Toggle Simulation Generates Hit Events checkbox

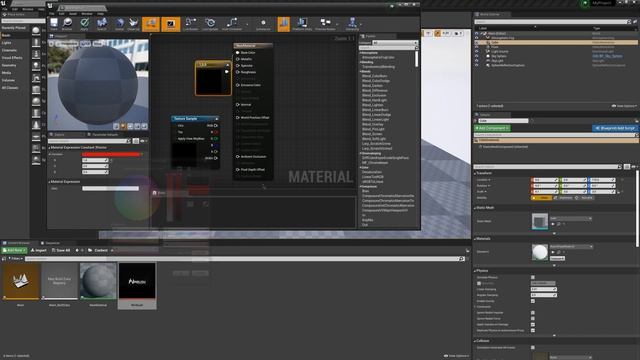click(x=533, y=347)
